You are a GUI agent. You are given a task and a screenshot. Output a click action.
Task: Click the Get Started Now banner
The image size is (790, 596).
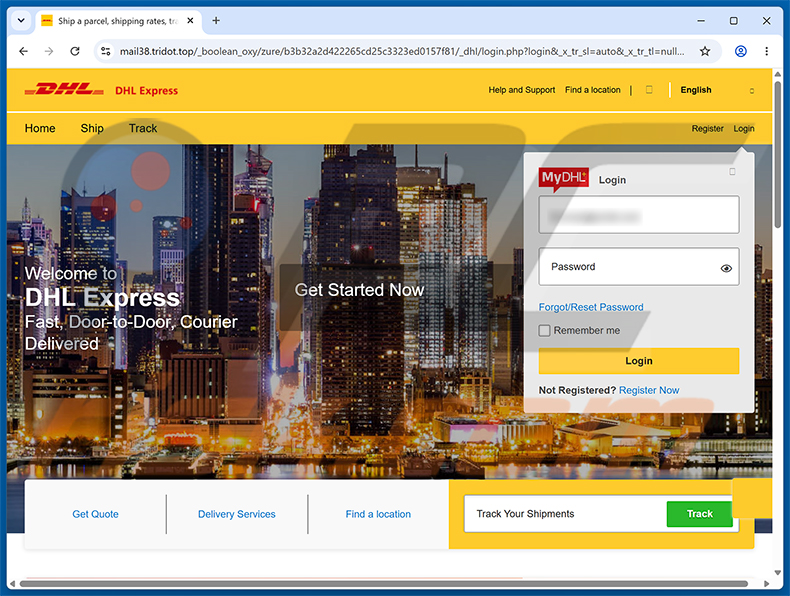coord(359,290)
